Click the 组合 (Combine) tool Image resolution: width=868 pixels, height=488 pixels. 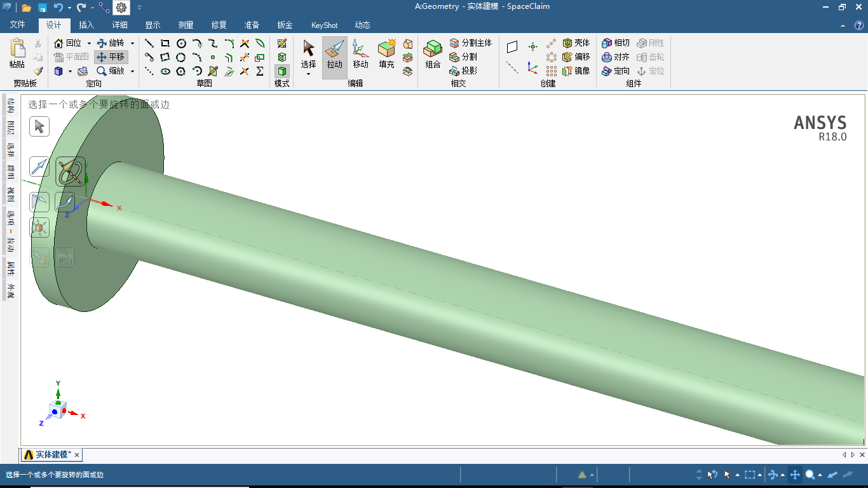433,55
